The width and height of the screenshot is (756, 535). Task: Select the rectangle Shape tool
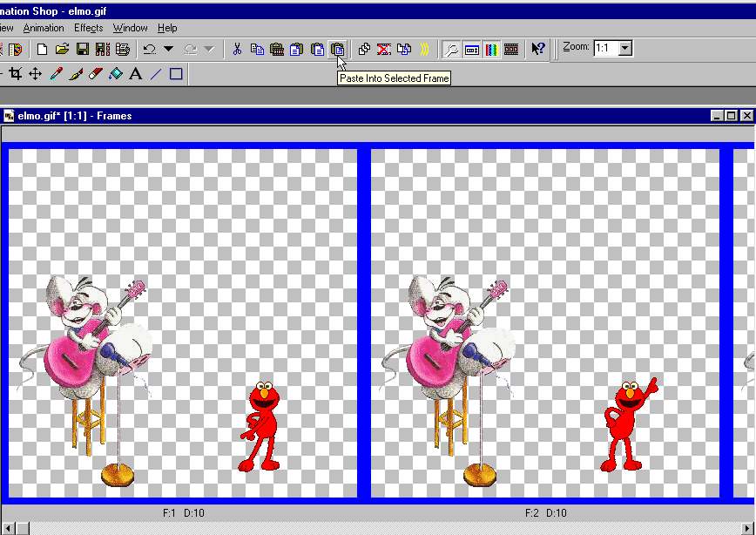[x=176, y=74]
